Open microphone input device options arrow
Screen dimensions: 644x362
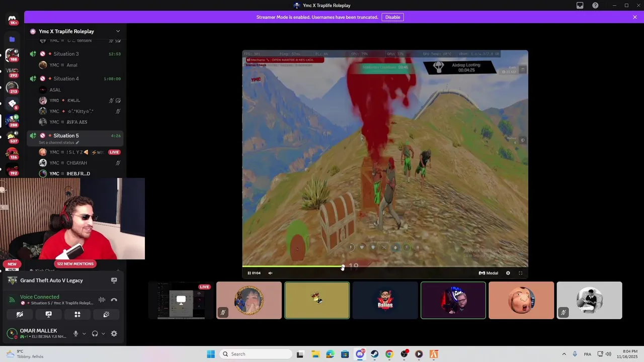coord(84,333)
